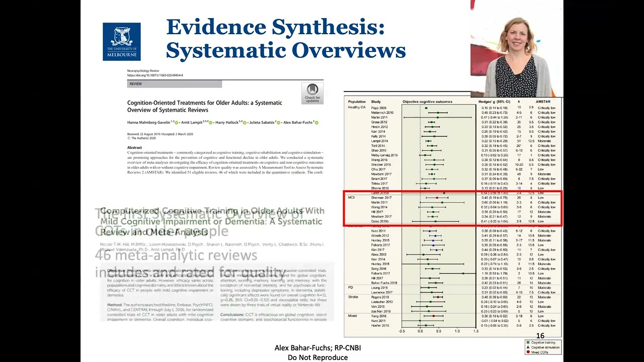Click the Evidence Synthesis slide title

(x=286, y=39)
